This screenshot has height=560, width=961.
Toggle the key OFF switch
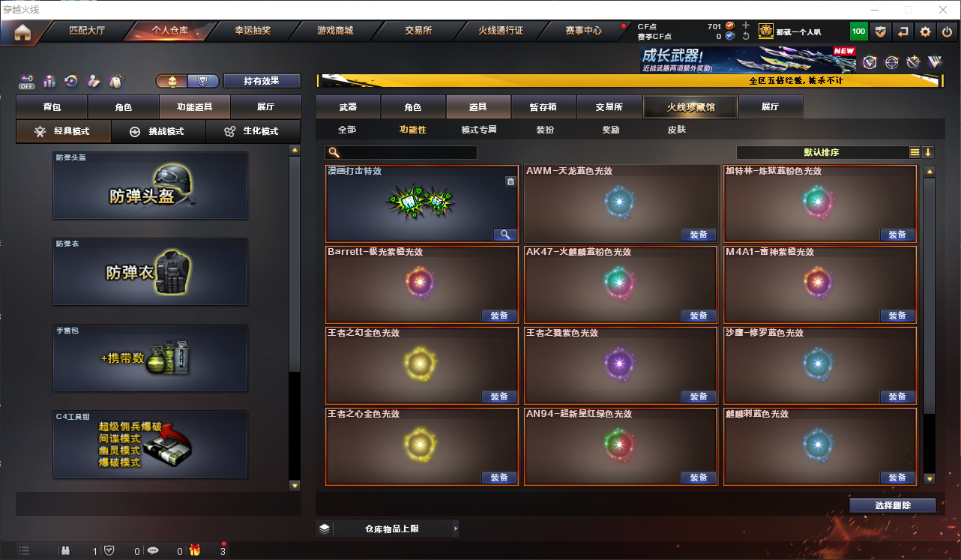(x=27, y=81)
